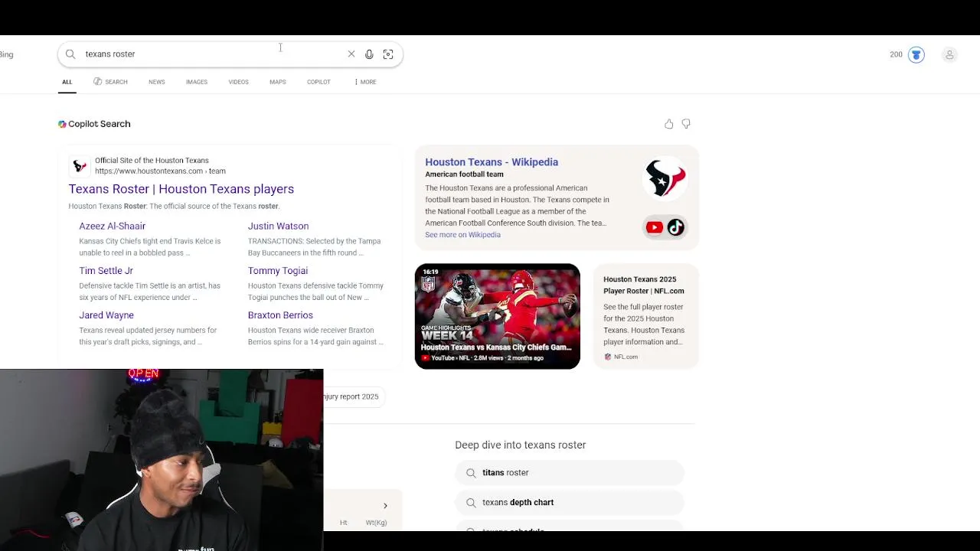Screen dimensions: 980x551
Task: Clear the search query with the X icon
Action: tap(351, 54)
